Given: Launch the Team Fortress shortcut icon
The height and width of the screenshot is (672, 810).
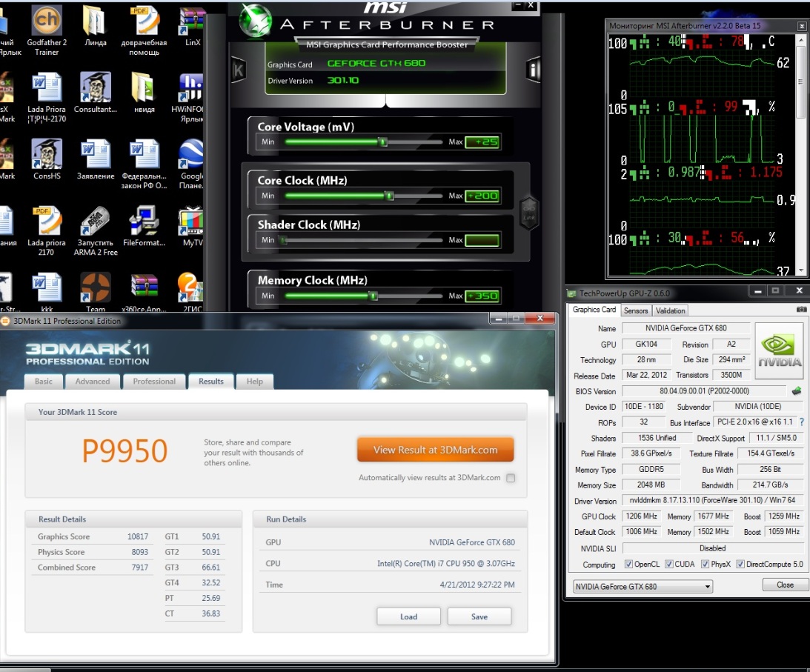Looking at the screenshot, I should coord(96,292).
